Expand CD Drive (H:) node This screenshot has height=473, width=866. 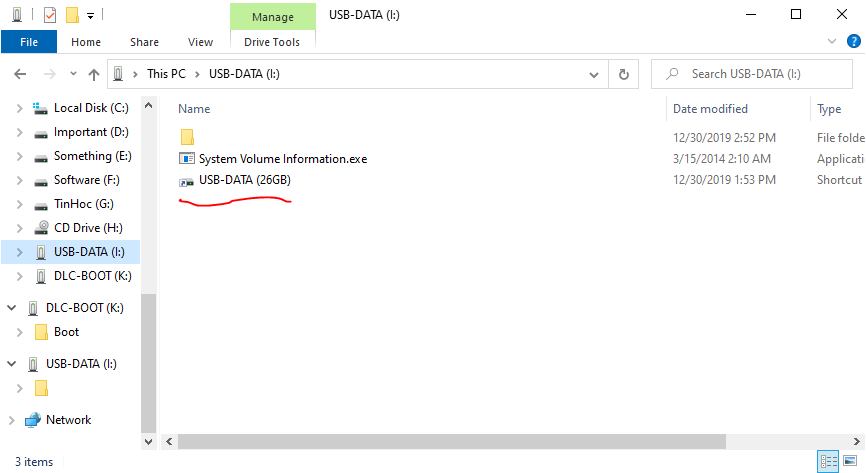pos(19,228)
